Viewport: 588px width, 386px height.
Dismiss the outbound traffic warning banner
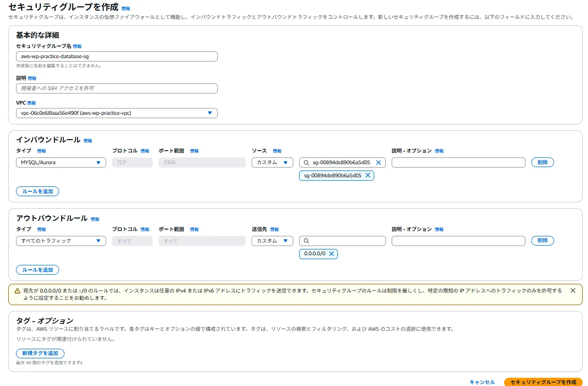tap(572, 290)
